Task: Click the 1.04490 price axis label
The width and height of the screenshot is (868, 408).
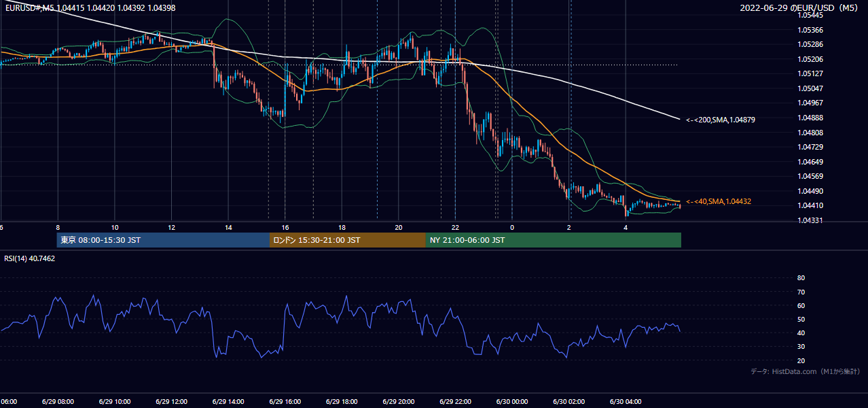Action: click(x=810, y=191)
